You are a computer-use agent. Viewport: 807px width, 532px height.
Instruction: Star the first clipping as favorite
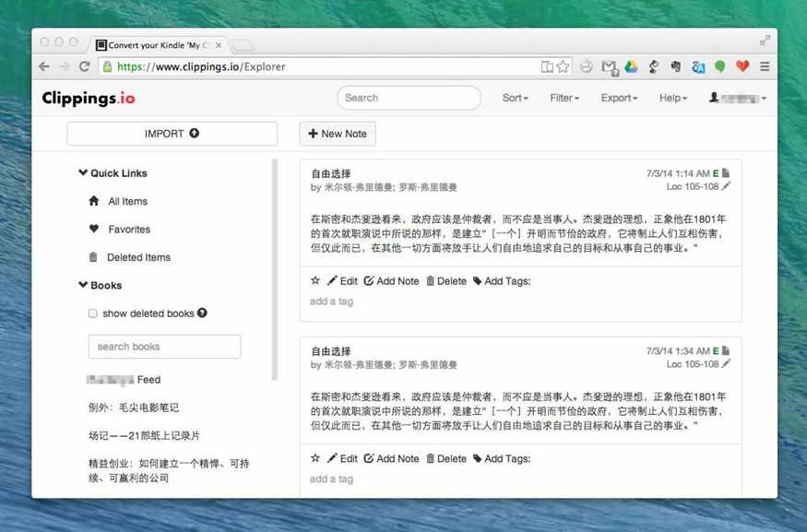[x=315, y=280]
